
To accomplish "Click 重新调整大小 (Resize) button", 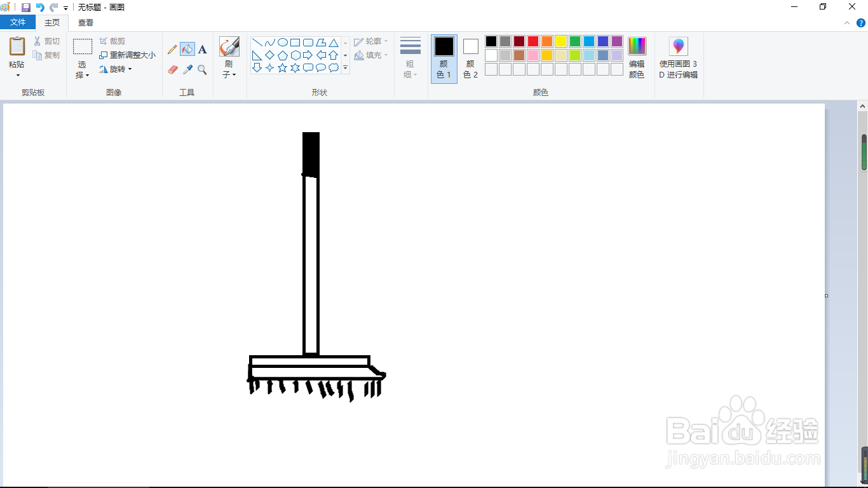I will (127, 55).
